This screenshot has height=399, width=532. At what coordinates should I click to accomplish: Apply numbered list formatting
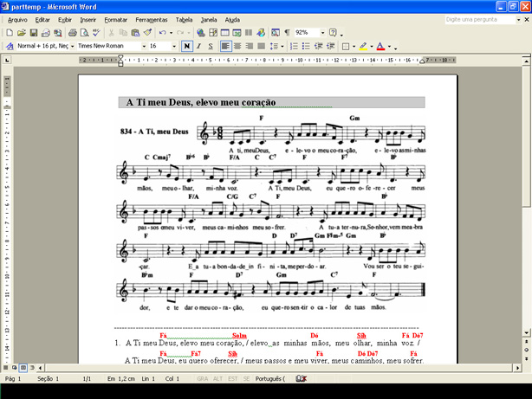coord(294,46)
